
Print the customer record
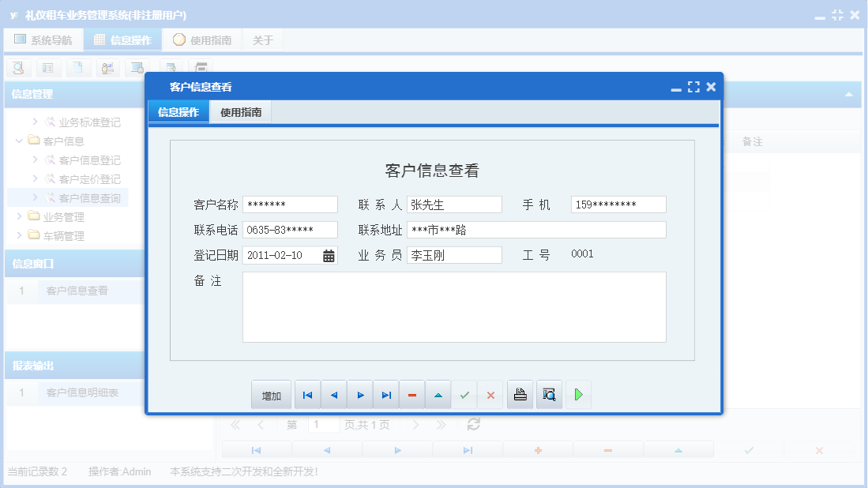pos(520,394)
